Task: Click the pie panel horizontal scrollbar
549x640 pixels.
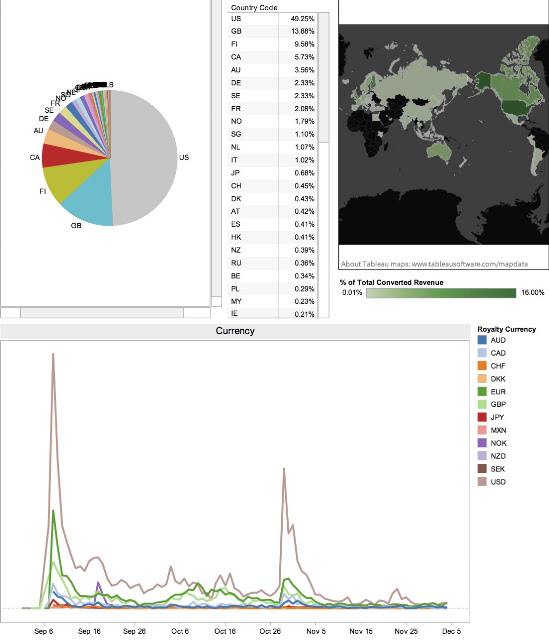Action: tap(102, 313)
